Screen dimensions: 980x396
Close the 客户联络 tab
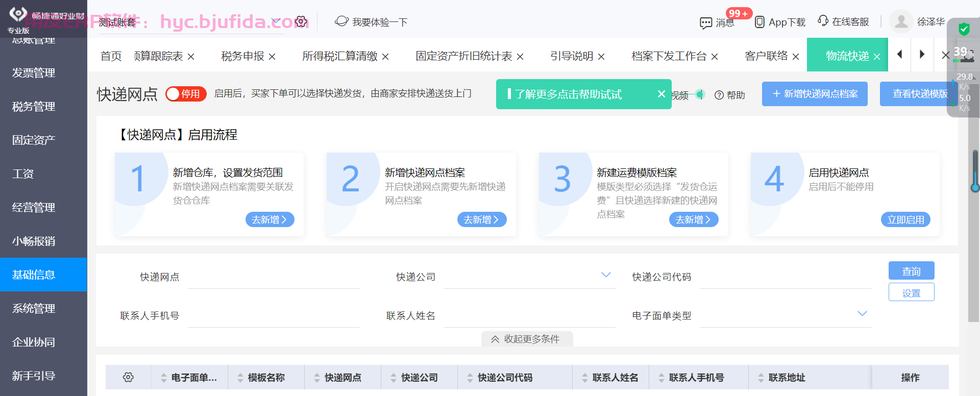tap(796, 57)
